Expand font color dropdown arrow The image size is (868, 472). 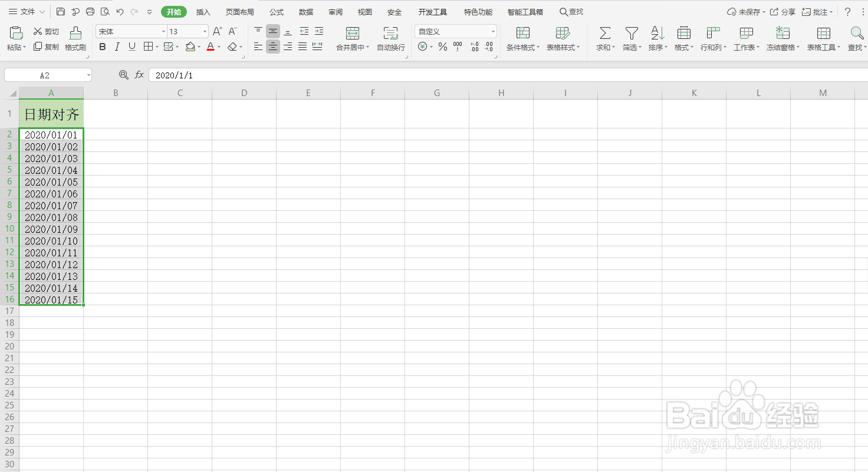coord(219,47)
